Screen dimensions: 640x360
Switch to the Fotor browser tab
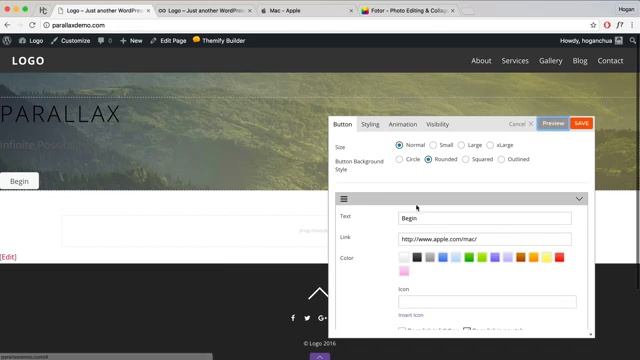pos(408,11)
